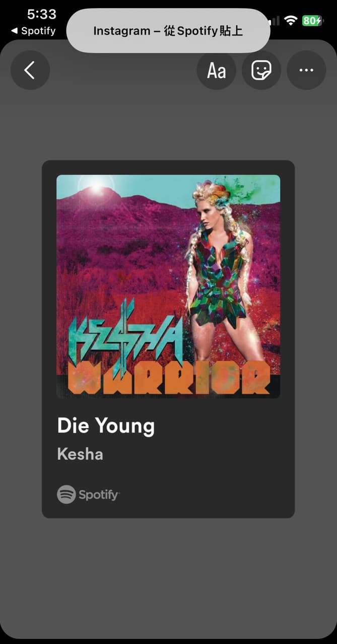The height and width of the screenshot is (644, 337).
Task: Tap the back arrow button
Action: (30, 70)
